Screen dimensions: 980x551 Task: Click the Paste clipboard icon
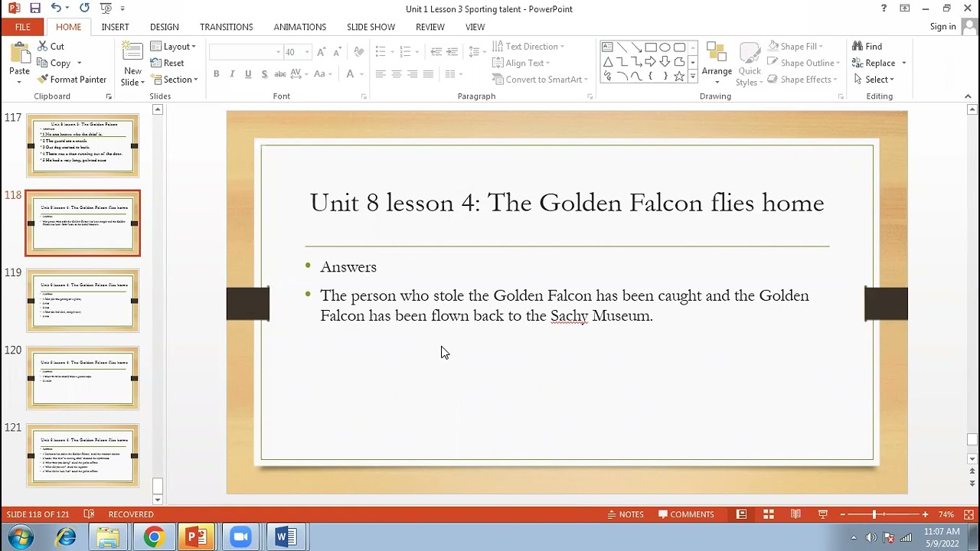click(19, 53)
